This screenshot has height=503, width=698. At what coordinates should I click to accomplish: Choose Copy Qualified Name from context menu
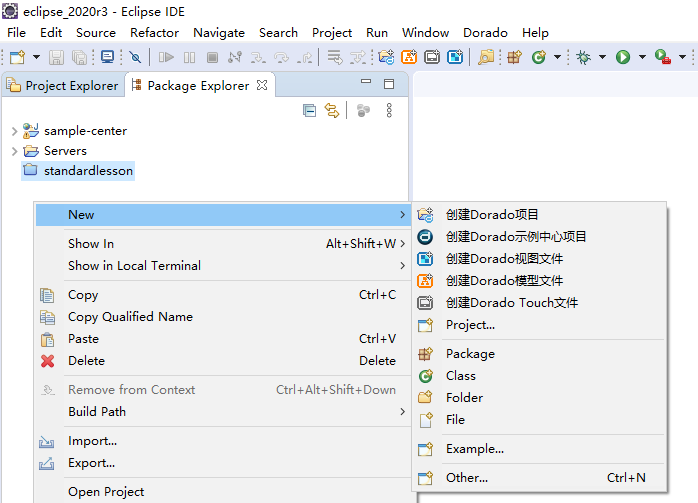coord(223,316)
